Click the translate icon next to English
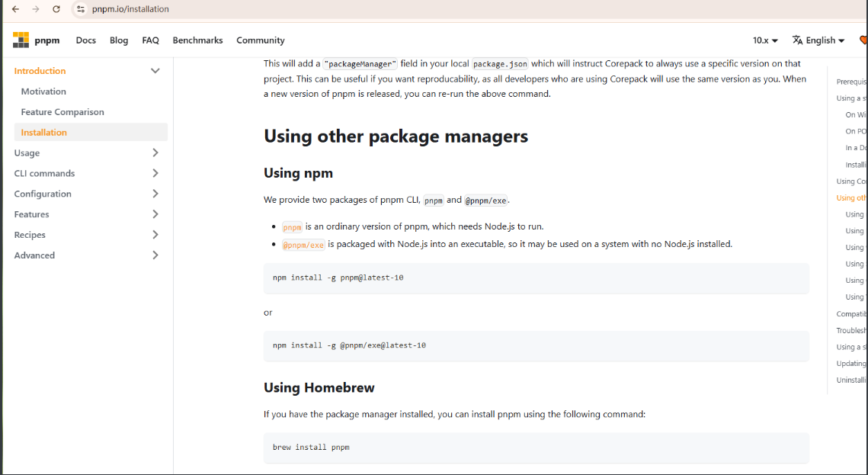868x475 pixels. (x=797, y=40)
